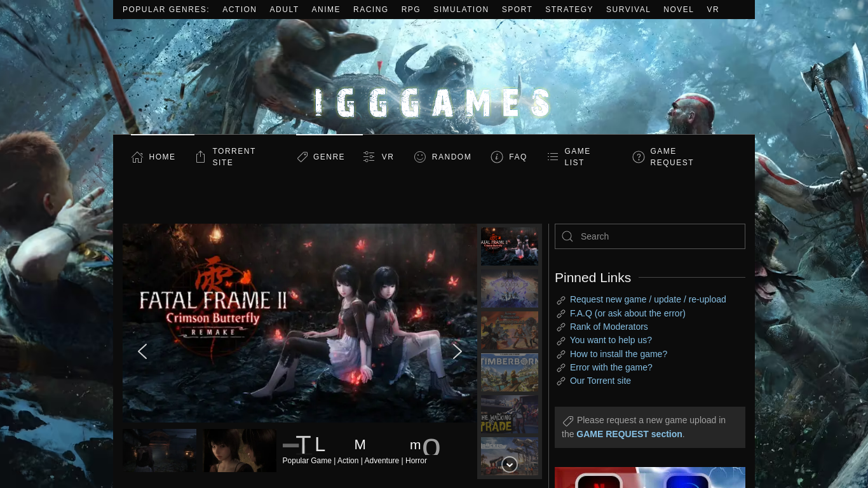868x488 pixels.
Task: Select RACING in popular genres
Action: tap(371, 10)
